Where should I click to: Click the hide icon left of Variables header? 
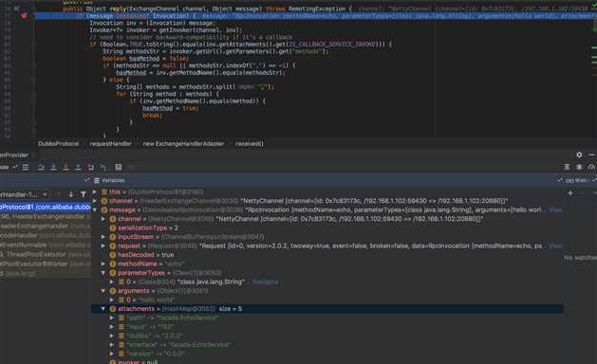pos(86,180)
